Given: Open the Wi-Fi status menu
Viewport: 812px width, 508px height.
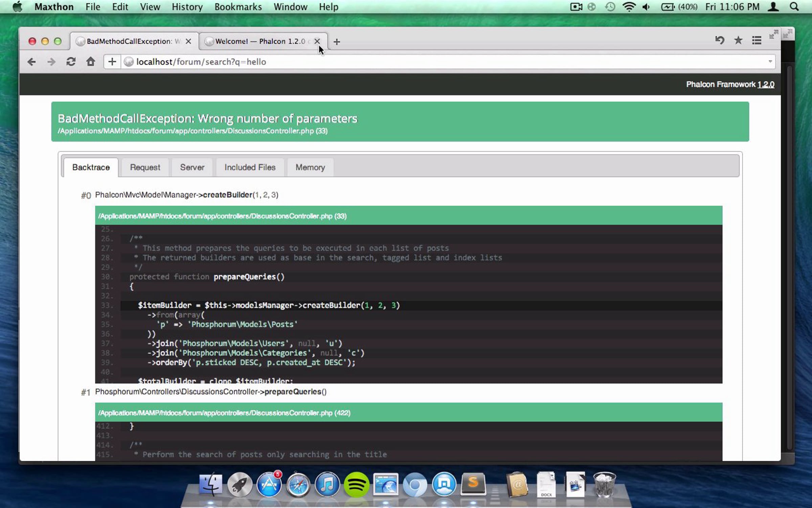Looking at the screenshot, I should (629, 7).
